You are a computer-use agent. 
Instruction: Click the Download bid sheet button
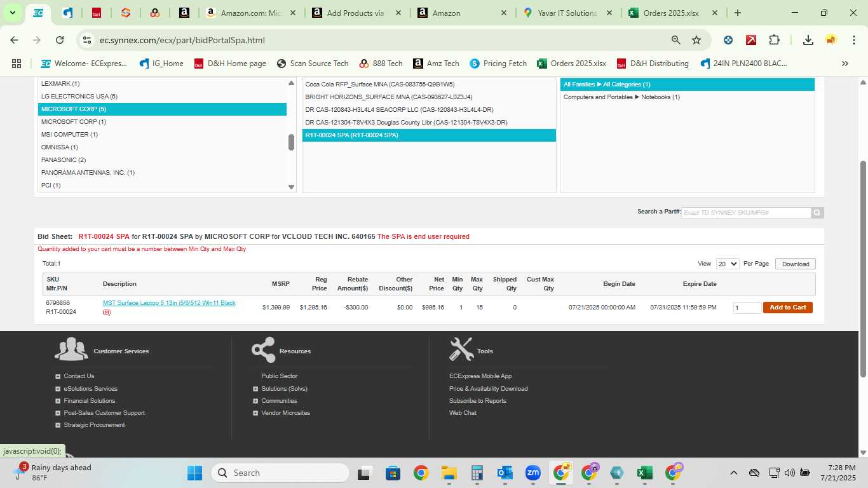coord(796,264)
